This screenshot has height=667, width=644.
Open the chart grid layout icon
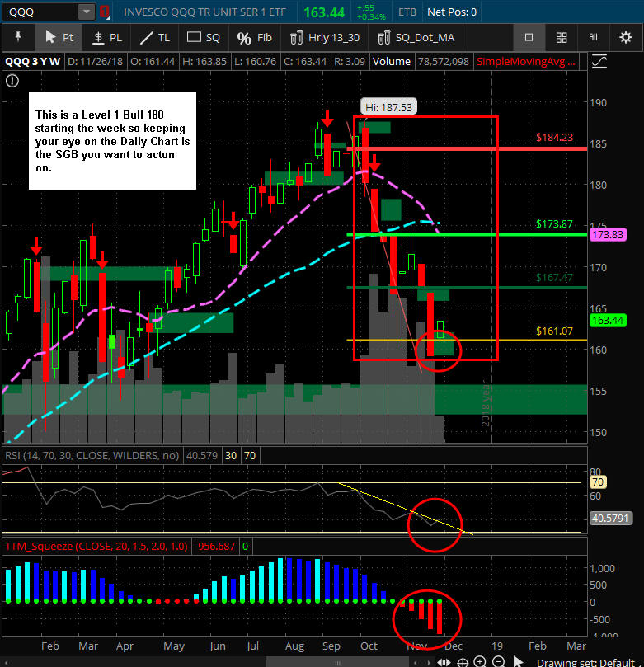point(562,37)
